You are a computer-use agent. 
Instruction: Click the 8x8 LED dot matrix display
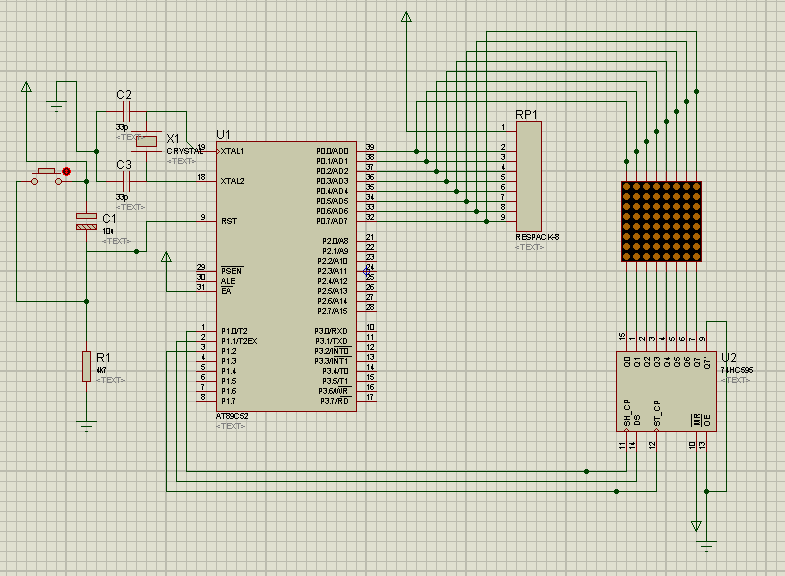point(661,221)
